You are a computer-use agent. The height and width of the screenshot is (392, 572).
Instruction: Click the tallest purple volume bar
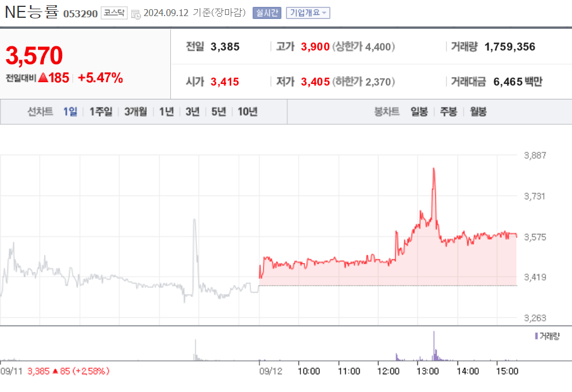(x=434, y=345)
